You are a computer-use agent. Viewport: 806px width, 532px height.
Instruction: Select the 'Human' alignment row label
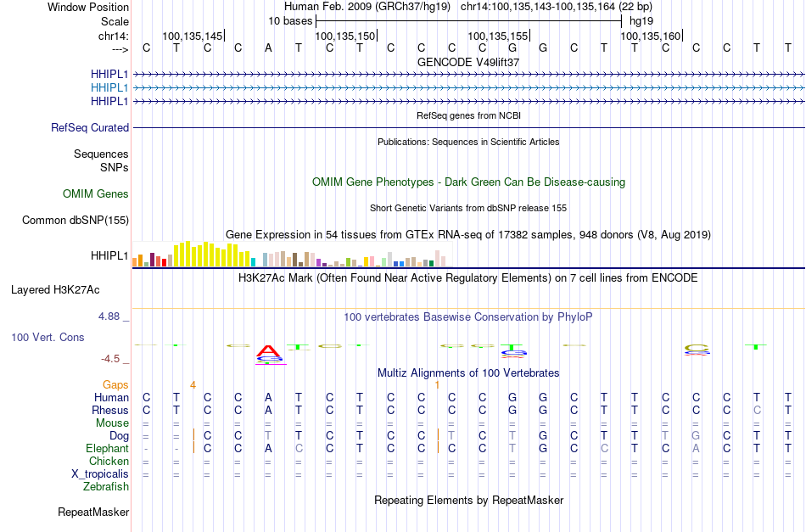click(111, 397)
